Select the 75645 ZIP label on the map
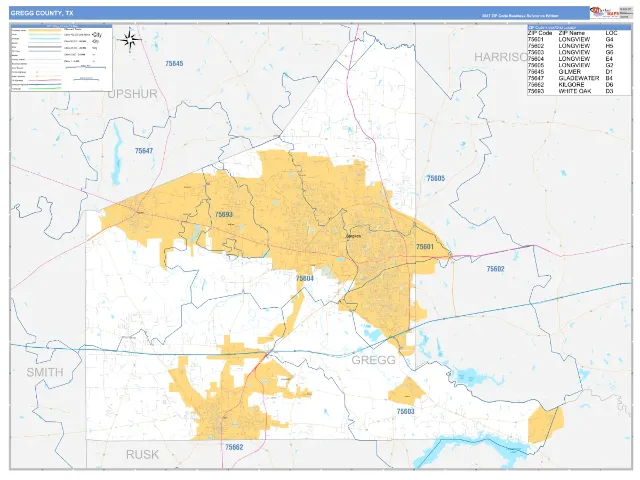Screen dimensions: 640x480 (x=174, y=64)
